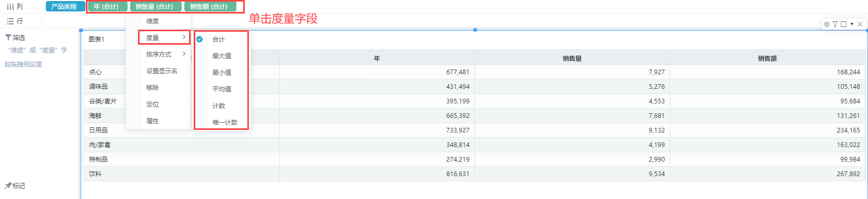Click the 列 columns icon
Image resolution: width=868 pixels, height=199 pixels.
(10, 7)
